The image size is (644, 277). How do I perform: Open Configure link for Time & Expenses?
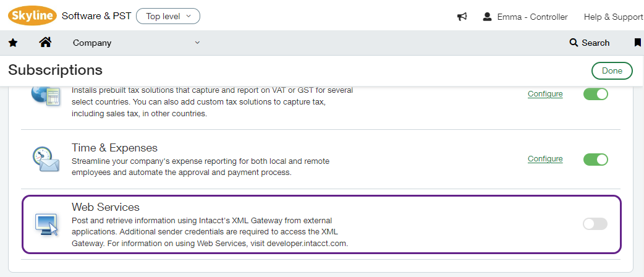pos(545,159)
